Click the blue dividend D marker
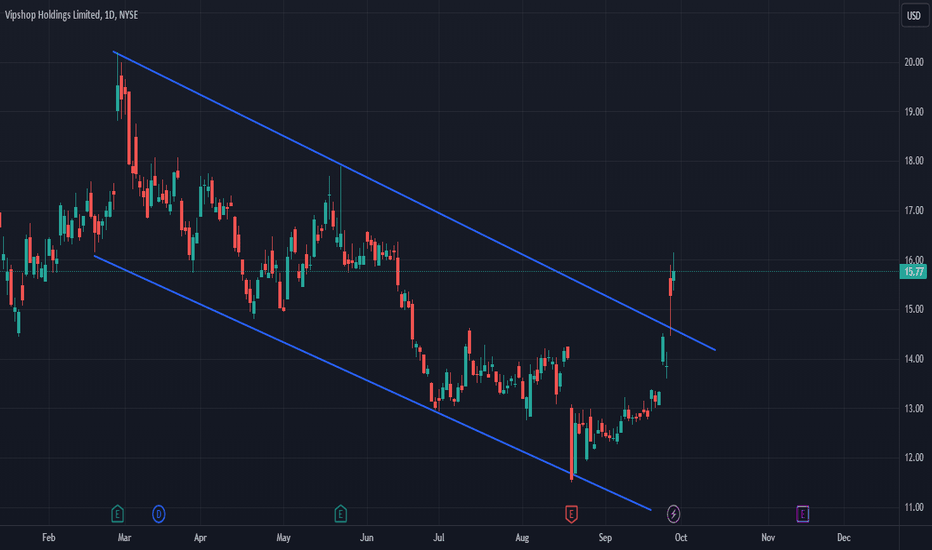The image size is (932, 550). click(159, 514)
